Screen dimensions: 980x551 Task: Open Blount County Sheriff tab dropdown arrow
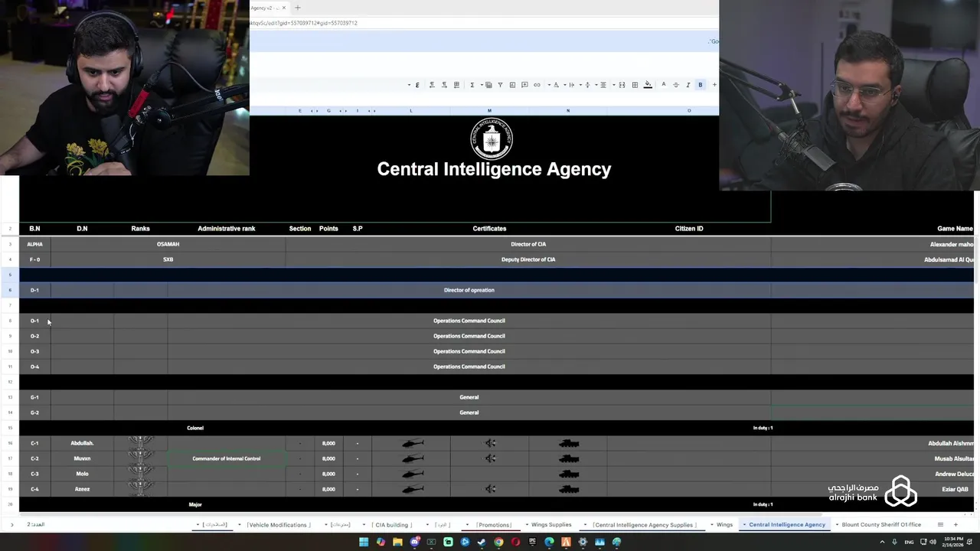(837, 525)
